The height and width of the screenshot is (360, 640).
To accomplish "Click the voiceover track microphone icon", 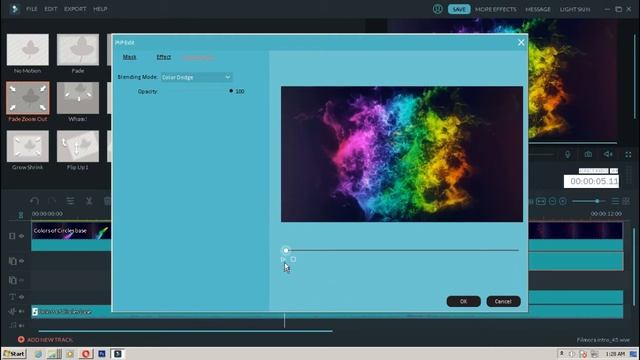I will pos(12,311).
